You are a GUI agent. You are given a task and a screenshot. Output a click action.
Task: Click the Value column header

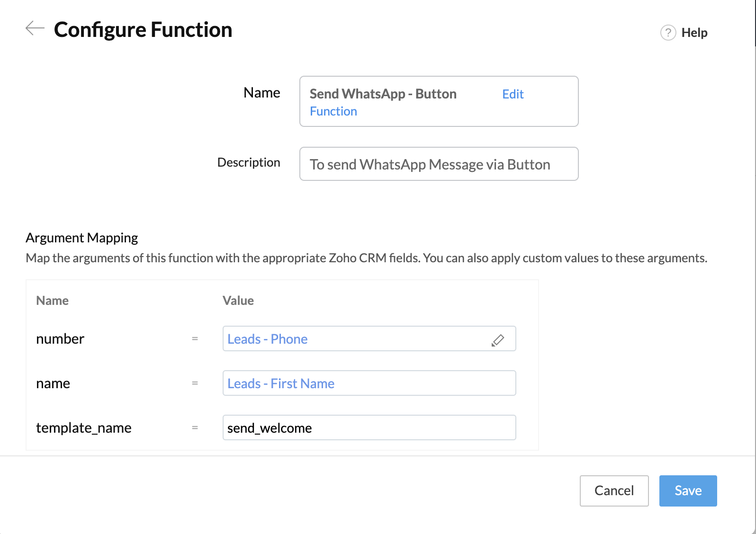click(x=238, y=301)
